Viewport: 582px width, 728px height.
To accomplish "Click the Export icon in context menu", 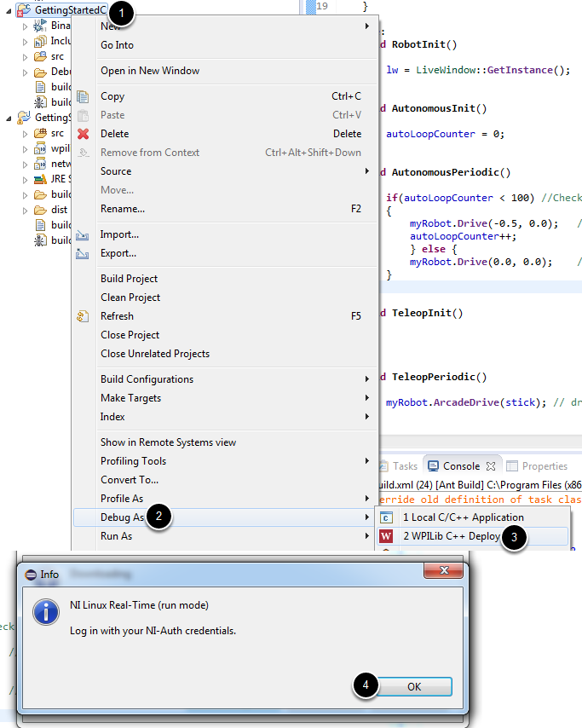I will pyautogui.click(x=83, y=253).
